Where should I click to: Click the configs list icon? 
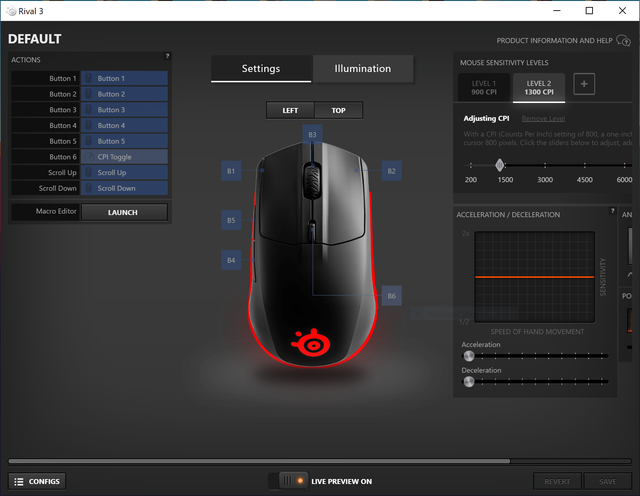point(19,482)
